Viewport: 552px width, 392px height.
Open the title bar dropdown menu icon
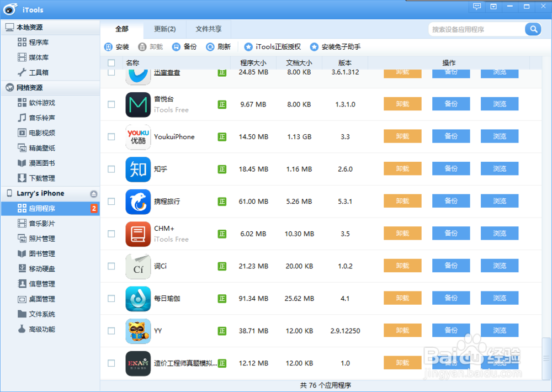(493, 6)
